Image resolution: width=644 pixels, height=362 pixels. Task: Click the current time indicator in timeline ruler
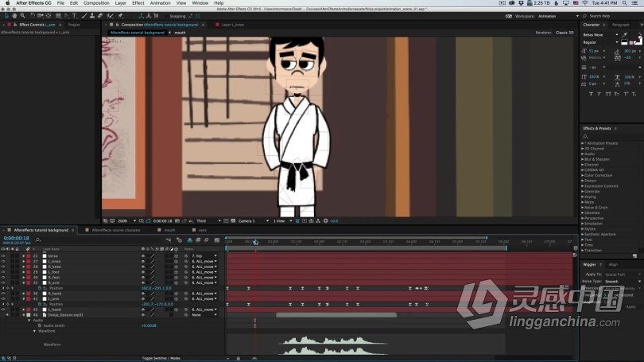click(x=255, y=242)
